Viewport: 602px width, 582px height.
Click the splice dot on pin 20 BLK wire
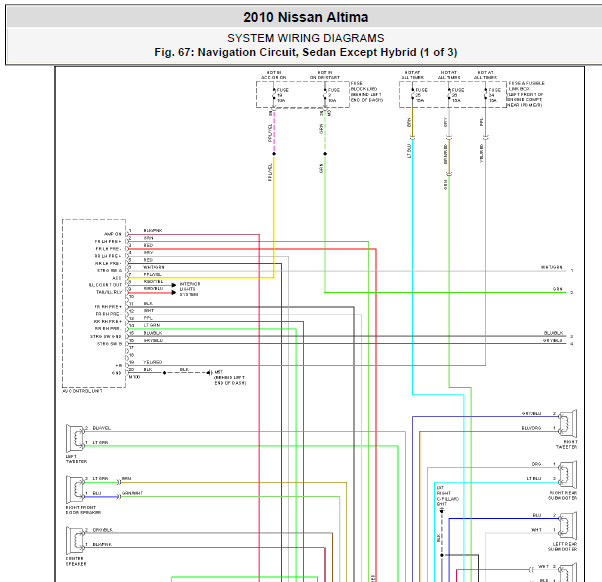(x=164, y=373)
